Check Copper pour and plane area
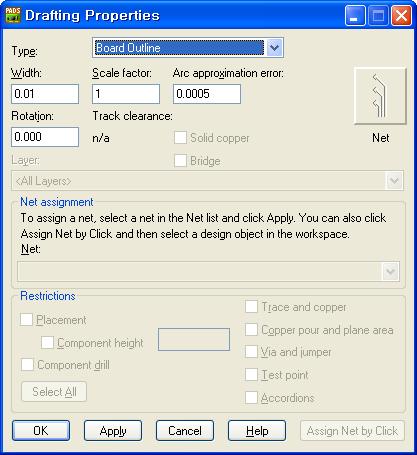Screen dimensions: 417x455 point(251,330)
